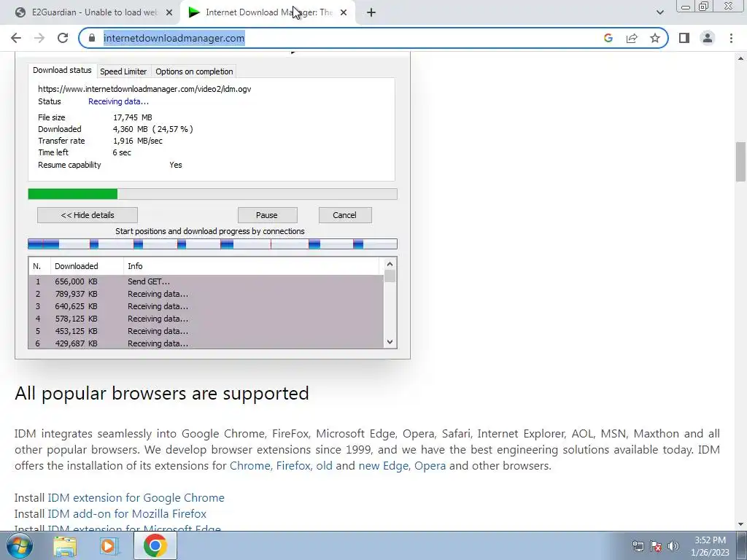Click the Chrome taskbar icon
This screenshot has height=560, width=747.
155,545
